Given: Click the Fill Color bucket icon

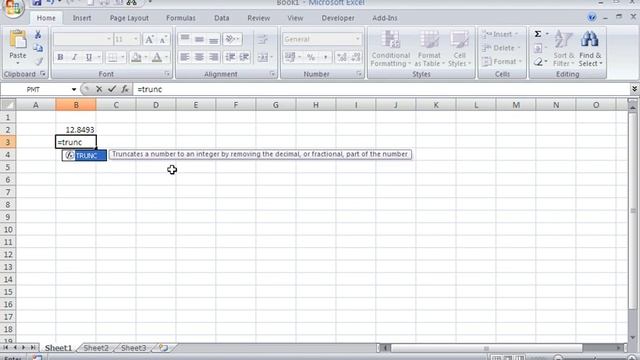Looking at the screenshot, I should pos(136,57).
